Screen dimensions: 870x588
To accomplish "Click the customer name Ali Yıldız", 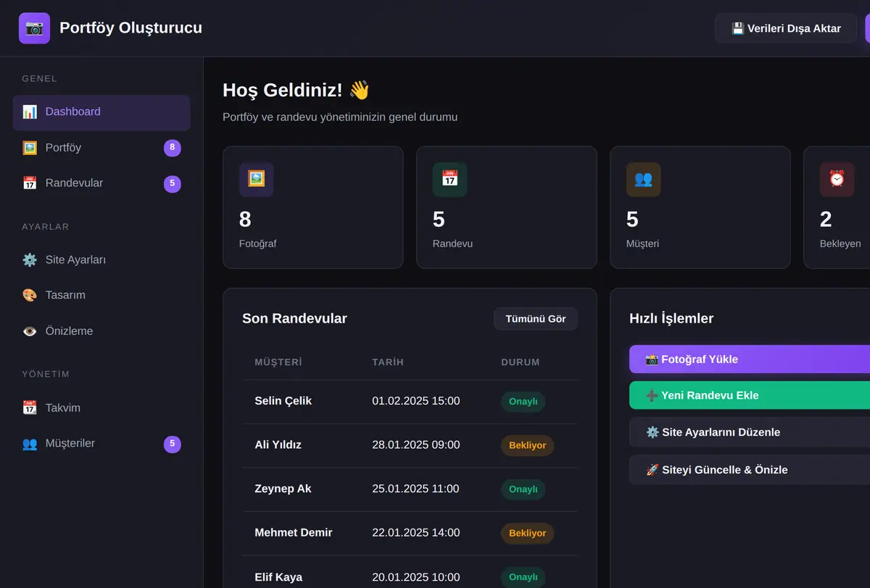I will pyautogui.click(x=278, y=444).
